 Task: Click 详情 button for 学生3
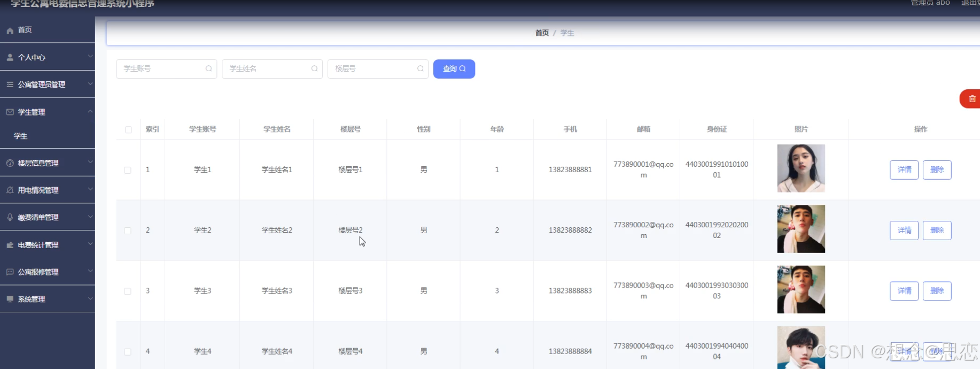pyautogui.click(x=904, y=291)
